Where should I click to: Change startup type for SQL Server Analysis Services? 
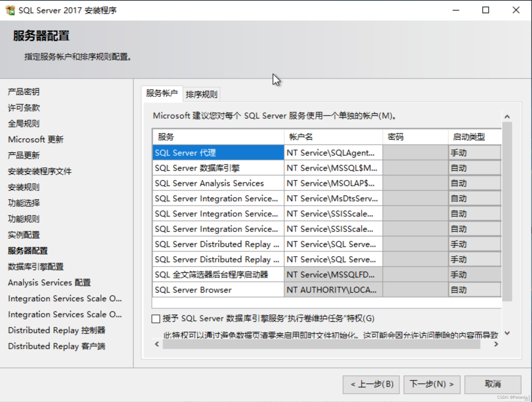click(x=475, y=183)
